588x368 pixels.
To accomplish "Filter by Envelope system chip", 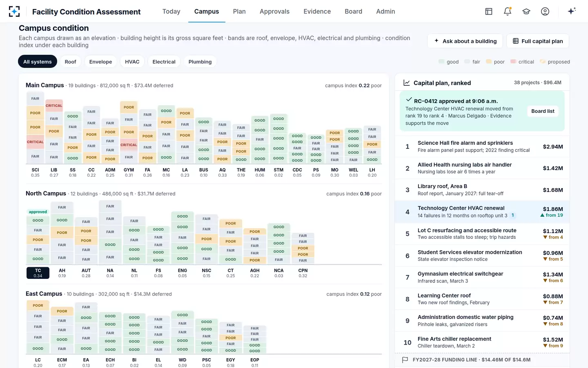I will point(100,62).
